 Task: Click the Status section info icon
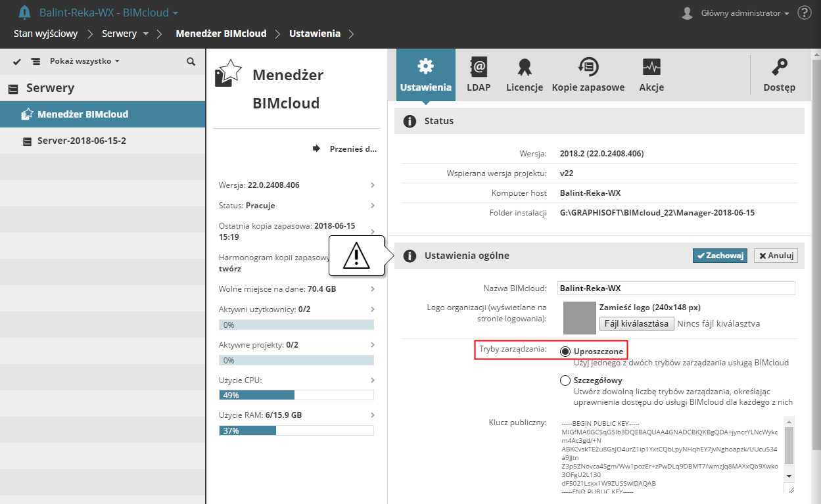pos(410,121)
